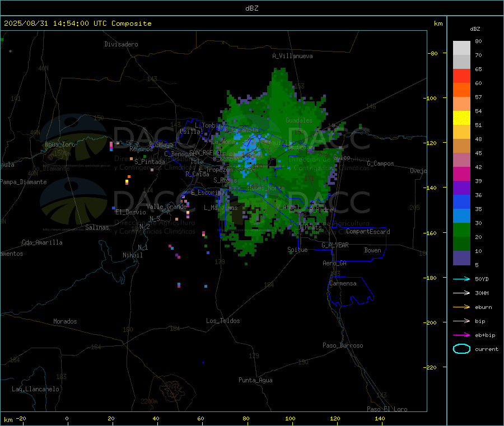Click the 30HM white arrow legend icon
This screenshot has height=426, width=504.
coord(461,293)
